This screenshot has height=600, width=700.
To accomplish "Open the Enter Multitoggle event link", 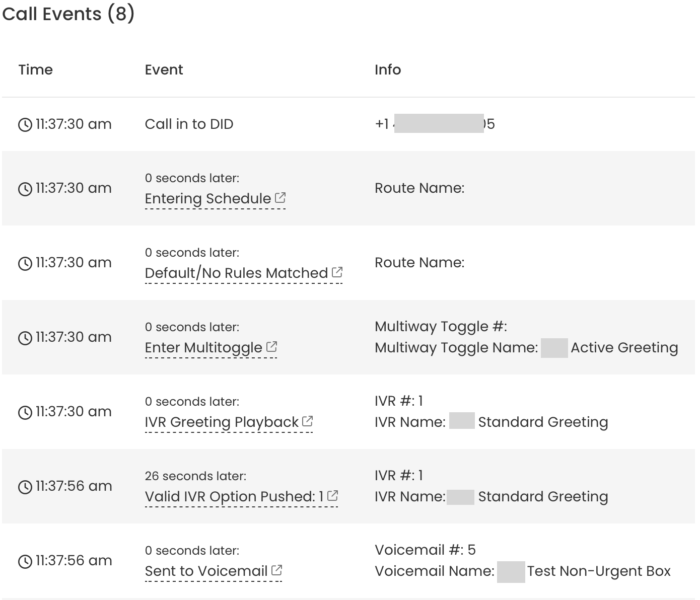I will pos(203,347).
